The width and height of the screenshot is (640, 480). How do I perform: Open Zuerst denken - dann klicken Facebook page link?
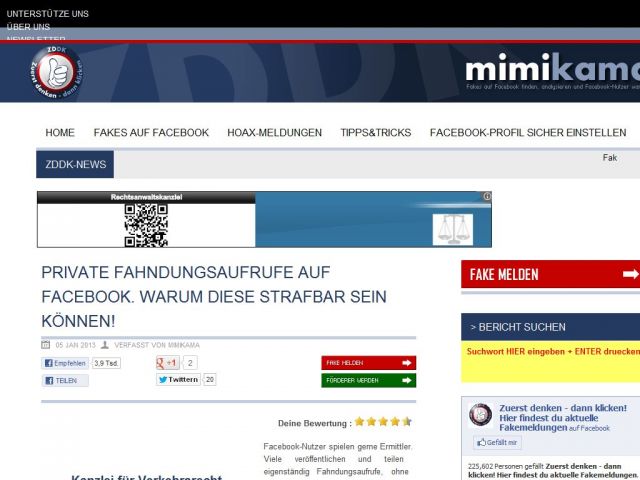563,418
